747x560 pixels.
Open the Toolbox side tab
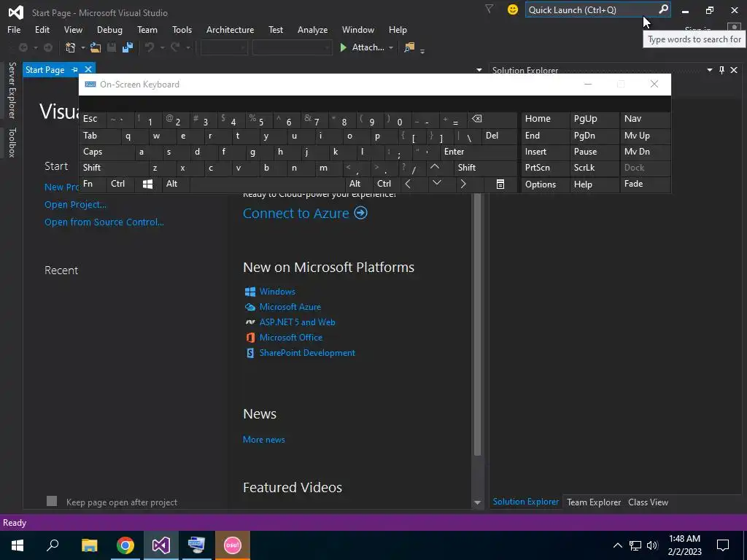click(12, 142)
